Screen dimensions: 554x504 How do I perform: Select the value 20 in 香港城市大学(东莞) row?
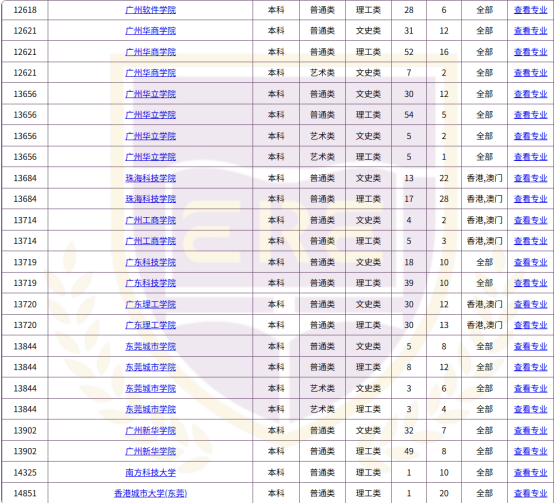444,493
